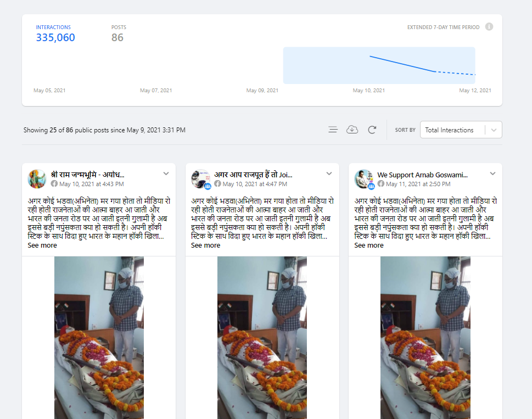Select the Posts metric tab

[118, 33]
